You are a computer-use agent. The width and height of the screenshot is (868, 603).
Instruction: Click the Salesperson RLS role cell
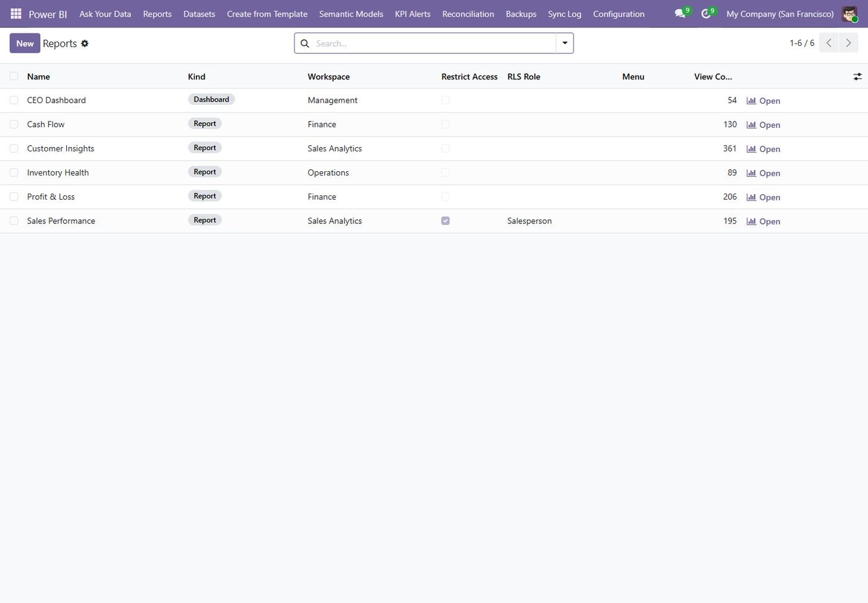point(529,221)
